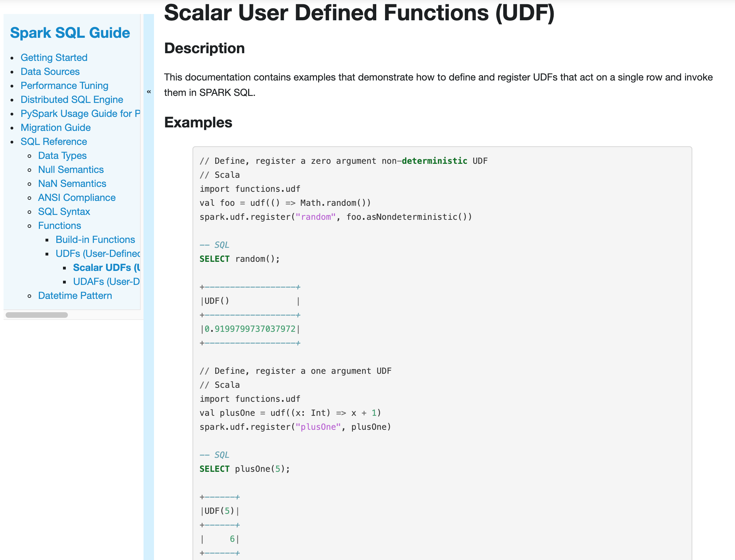
Task: Go to Datetime Pattern page
Action: 75,295
